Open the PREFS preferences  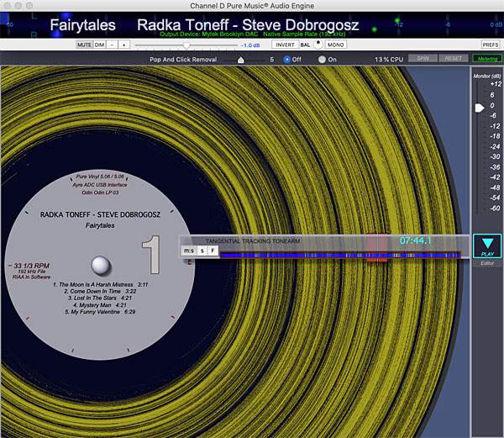click(491, 45)
